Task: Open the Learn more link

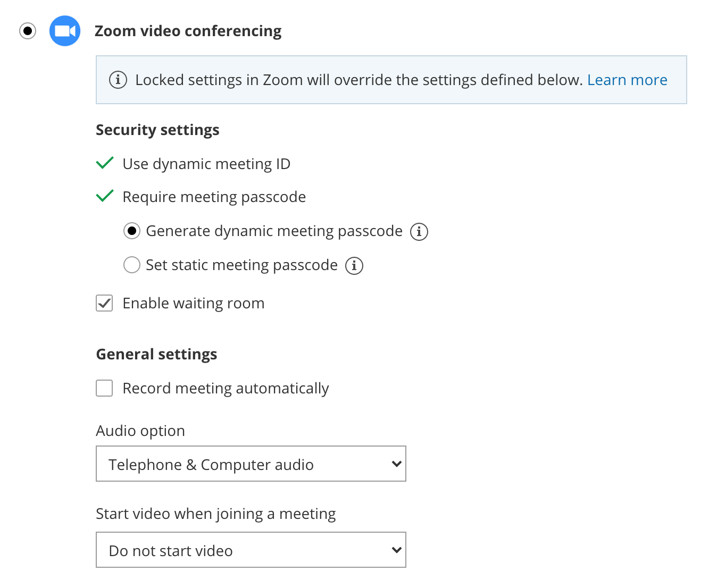Action: [627, 80]
